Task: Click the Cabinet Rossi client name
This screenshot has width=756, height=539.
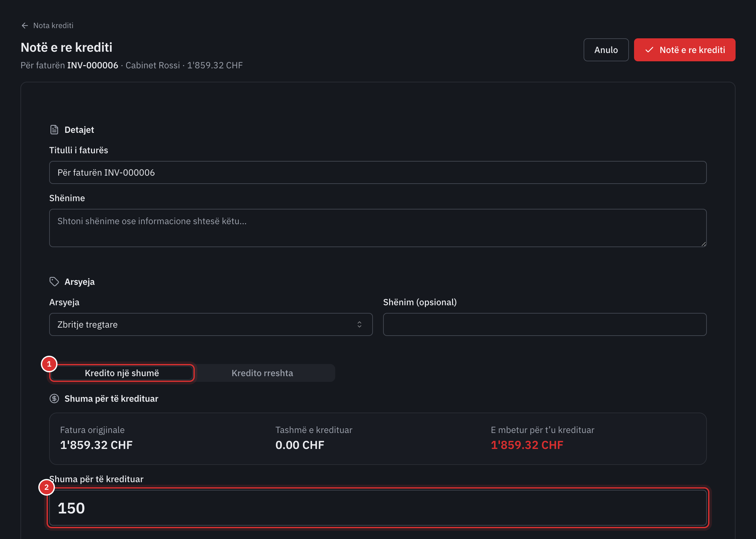Action: coord(153,65)
